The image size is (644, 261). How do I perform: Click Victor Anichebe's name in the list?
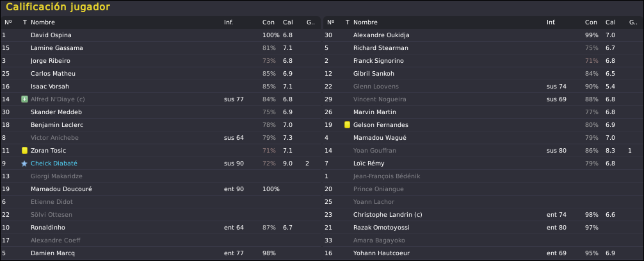click(x=54, y=137)
